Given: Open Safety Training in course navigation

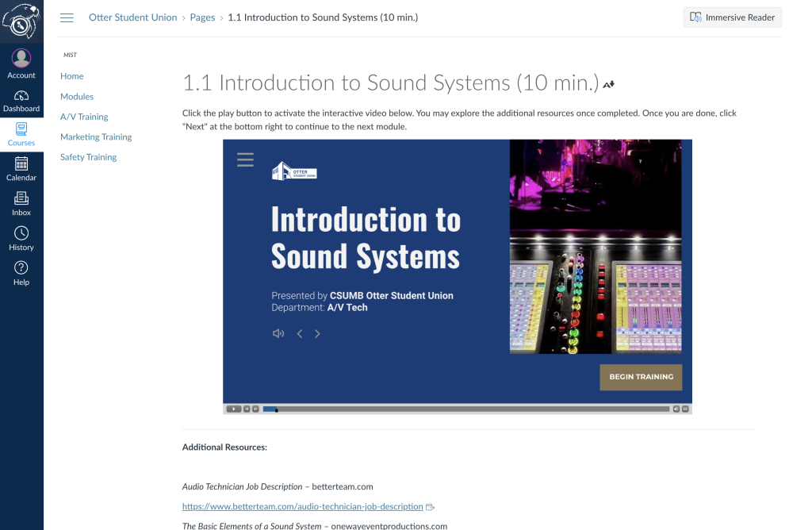Looking at the screenshot, I should (88, 157).
